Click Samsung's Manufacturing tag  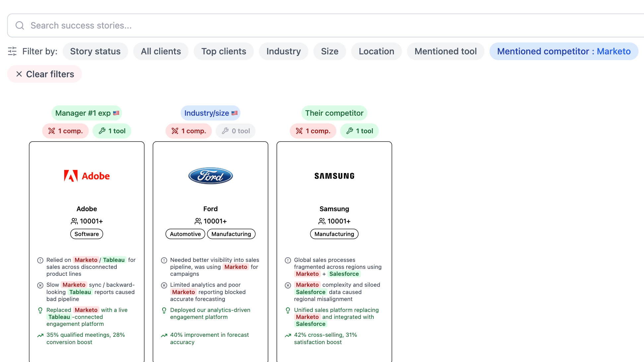334,234
